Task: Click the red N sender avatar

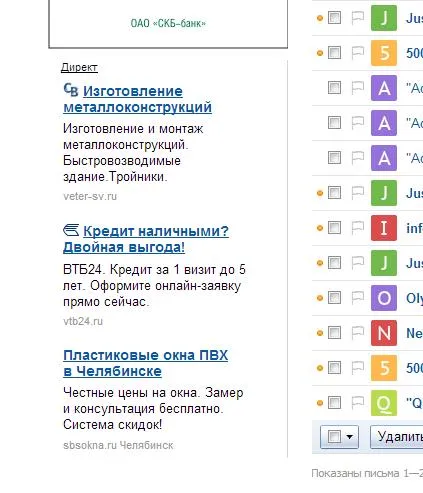Action: (384, 333)
